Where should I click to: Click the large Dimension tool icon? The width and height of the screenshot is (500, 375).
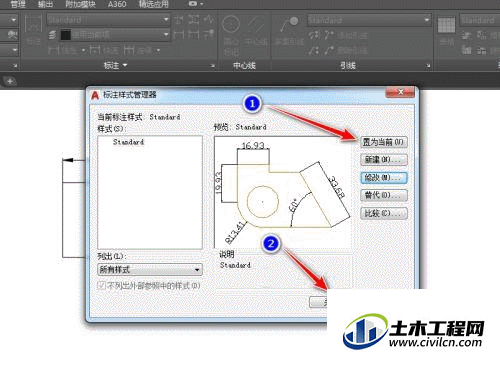pyautogui.click(x=34, y=24)
